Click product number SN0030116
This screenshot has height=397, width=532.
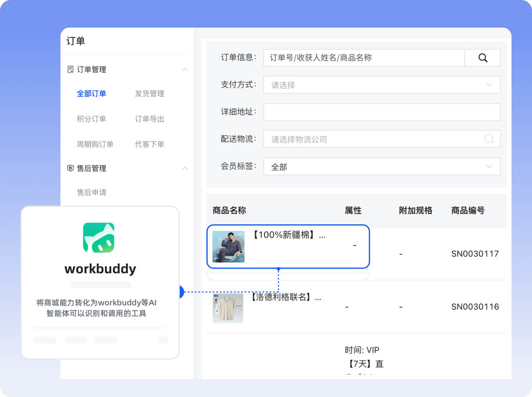(475, 307)
